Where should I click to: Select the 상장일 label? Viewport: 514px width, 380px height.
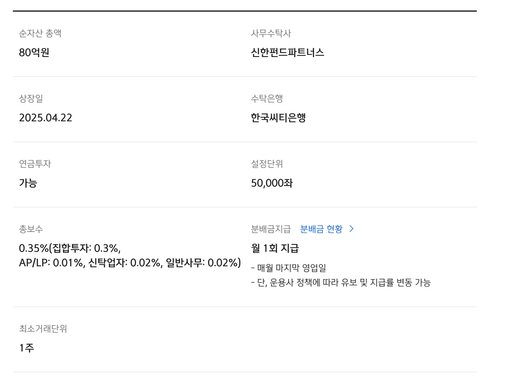tap(31, 99)
